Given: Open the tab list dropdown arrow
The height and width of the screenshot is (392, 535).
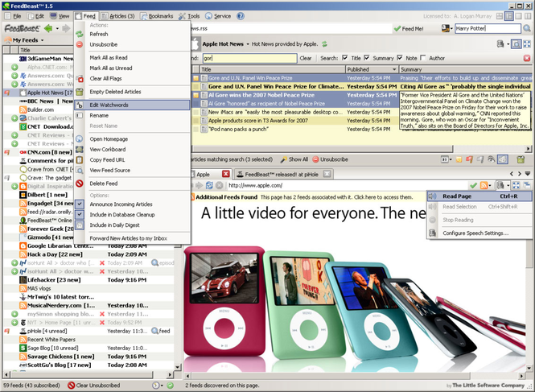Looking at the screenshot, I should click(x=528, y=174).
